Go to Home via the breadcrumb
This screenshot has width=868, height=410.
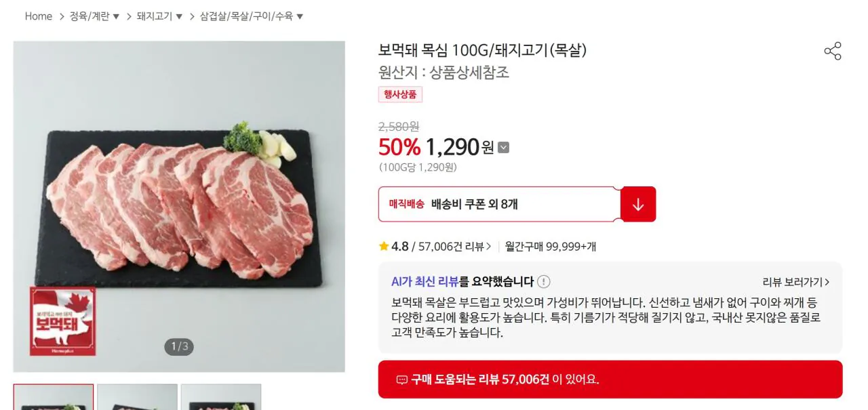tap(38, 16)
